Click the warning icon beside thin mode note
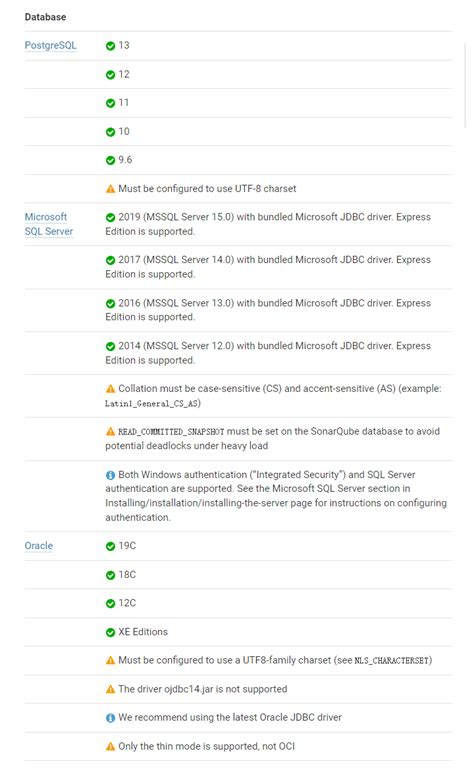The image size is (474, 770). pyautogui.click(x=111, y=746)
